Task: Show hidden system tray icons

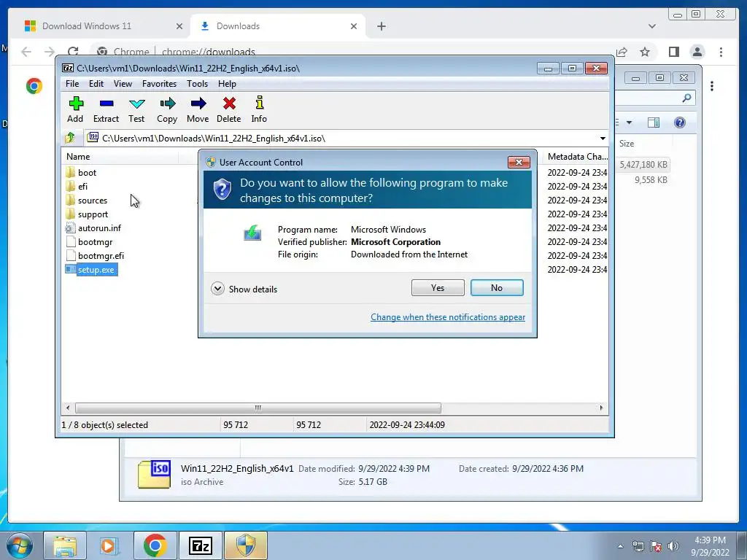Action: point(620,547)
